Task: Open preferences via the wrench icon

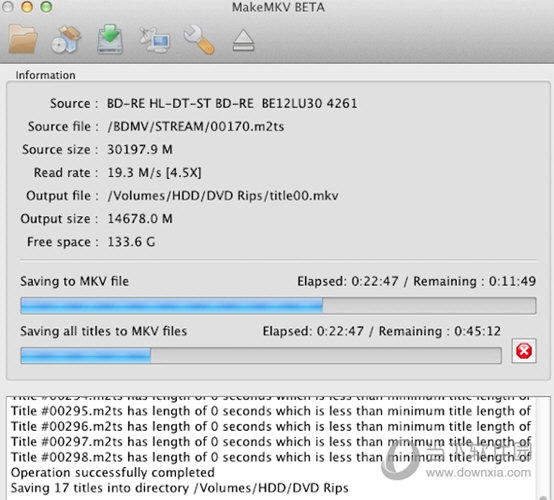Action: point(199,40)
